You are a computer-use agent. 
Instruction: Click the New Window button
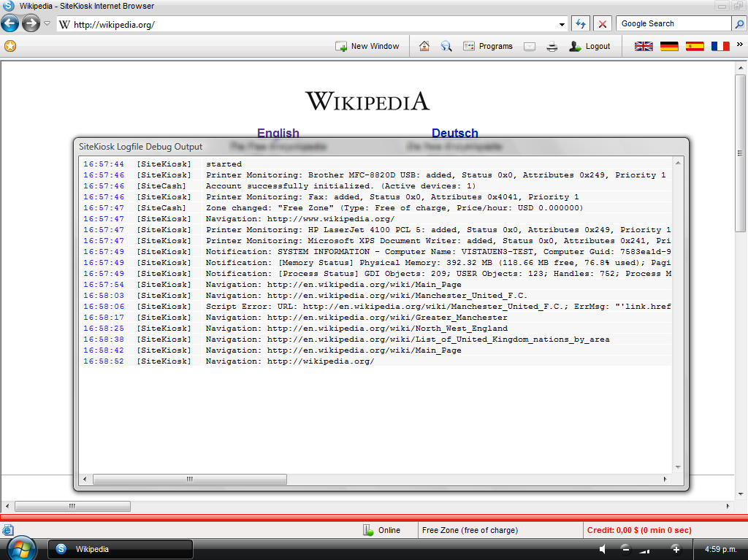tap(367, 46)
